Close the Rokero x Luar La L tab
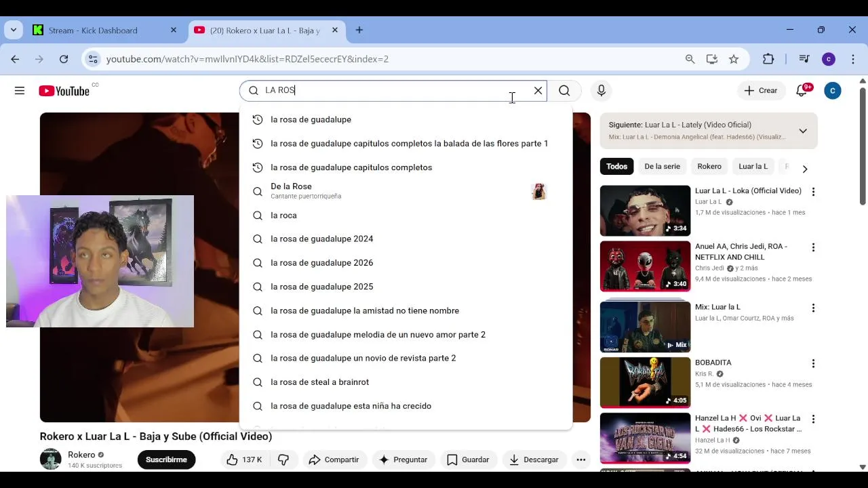 pos(335,30)
